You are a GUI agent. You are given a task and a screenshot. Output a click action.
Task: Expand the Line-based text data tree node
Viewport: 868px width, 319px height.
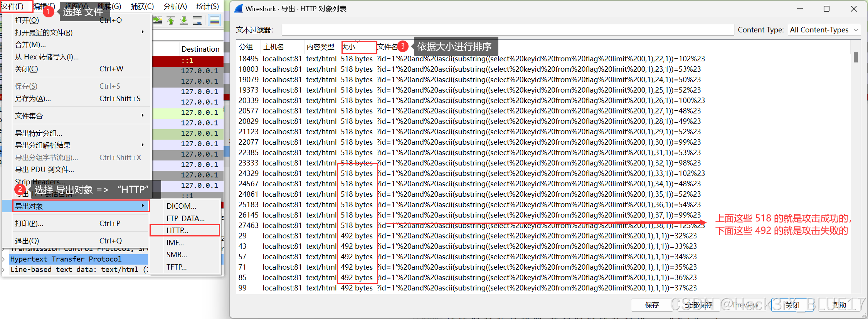(x=3, y=270)
